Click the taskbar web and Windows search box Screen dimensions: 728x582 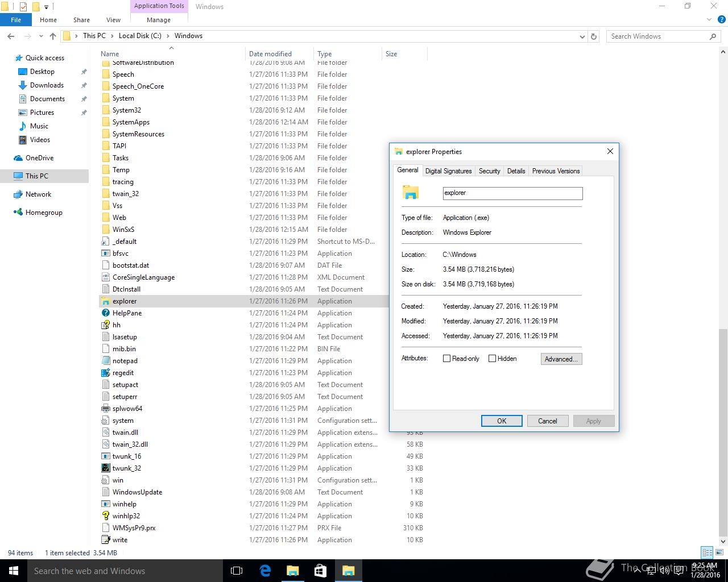coord(125,571)
